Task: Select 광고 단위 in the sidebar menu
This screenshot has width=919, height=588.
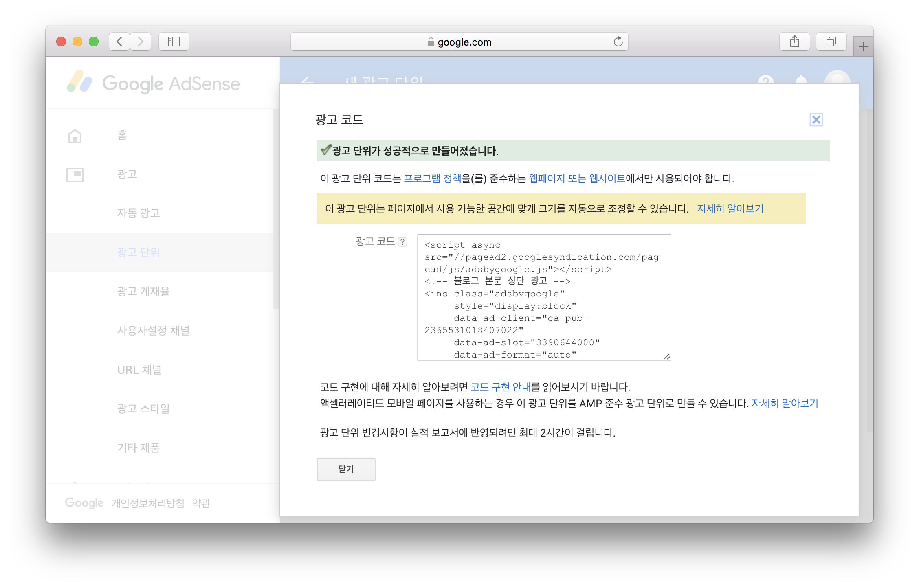Action: [139, 252]
